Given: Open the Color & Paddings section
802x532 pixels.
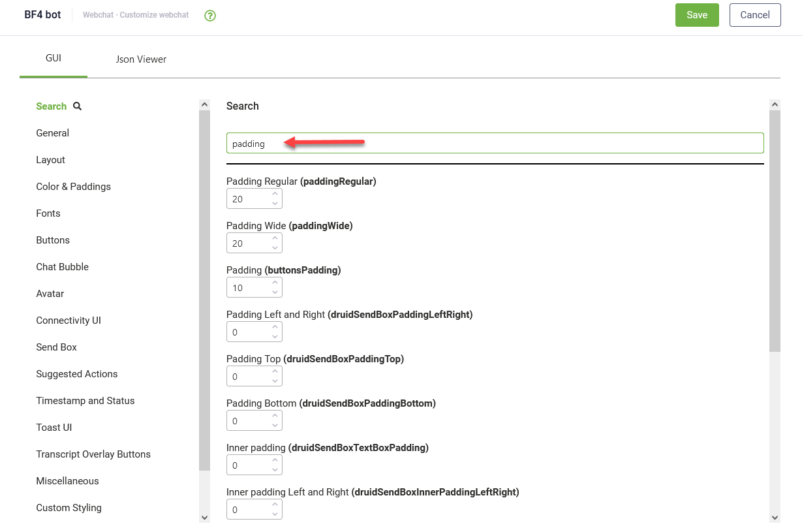Looking at the screenshot, I should point(73,186).
